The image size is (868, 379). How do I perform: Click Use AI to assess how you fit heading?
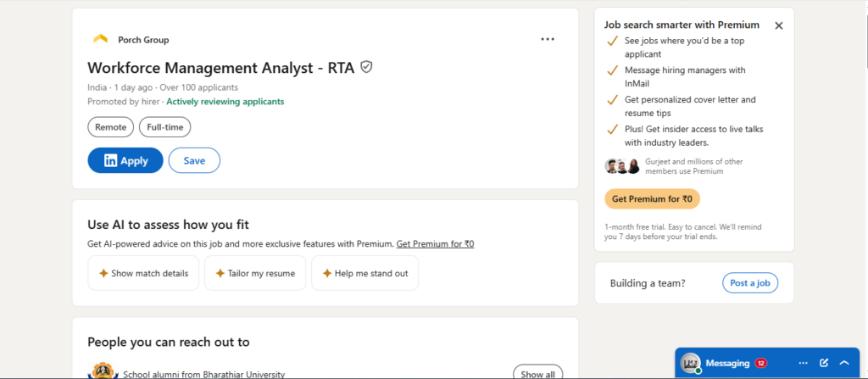pos(169,225)
